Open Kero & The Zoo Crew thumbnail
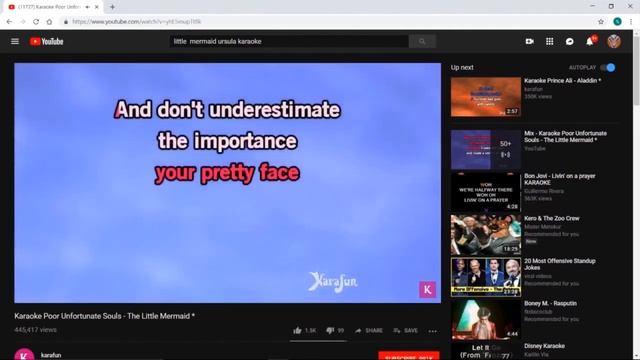Image resolution: width=640 pixels, height=360 pixels. click(x=486, y=235)
